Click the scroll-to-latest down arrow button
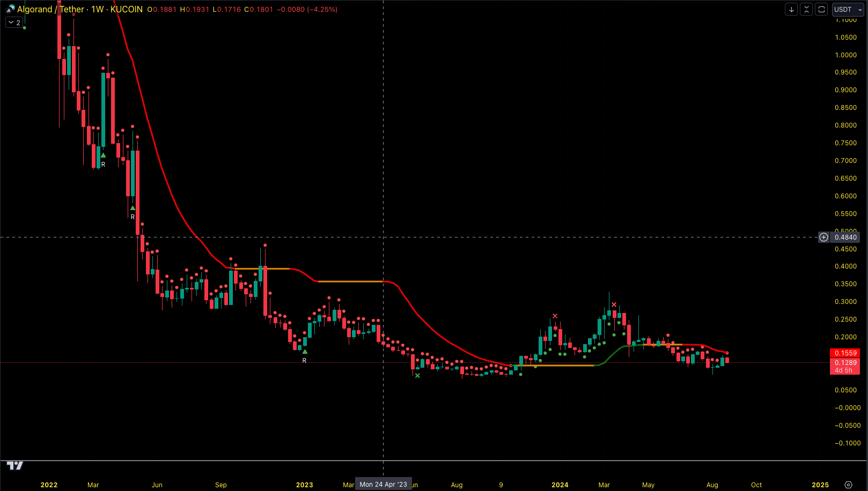Image resolution: width=868 pixels, height=491 pixels. (x=791, y=9)
